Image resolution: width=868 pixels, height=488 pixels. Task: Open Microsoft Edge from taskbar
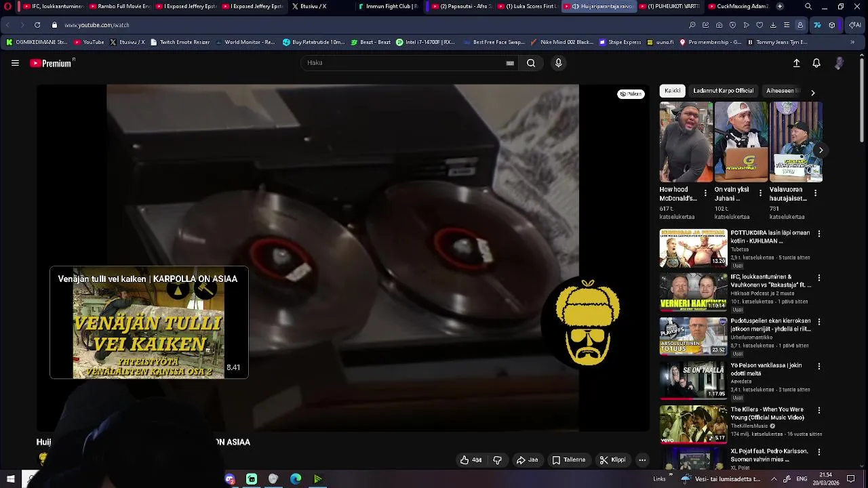point(296,479)
